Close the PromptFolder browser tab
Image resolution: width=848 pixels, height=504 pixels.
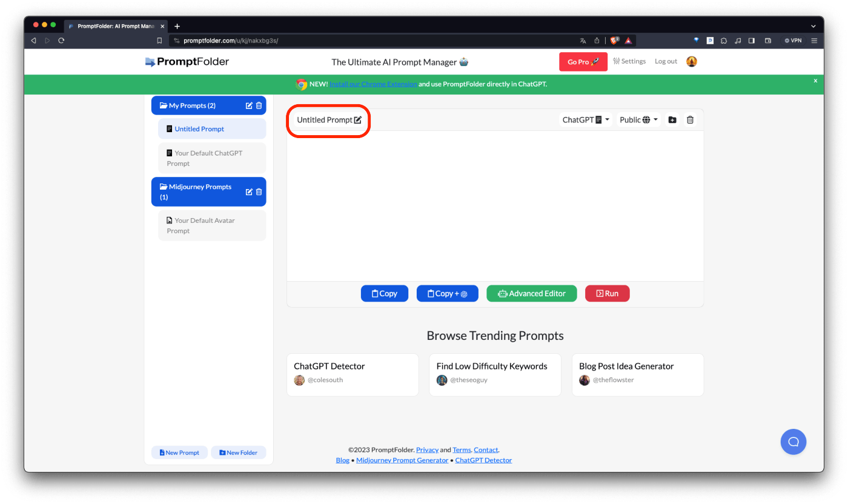pos(162,27)
